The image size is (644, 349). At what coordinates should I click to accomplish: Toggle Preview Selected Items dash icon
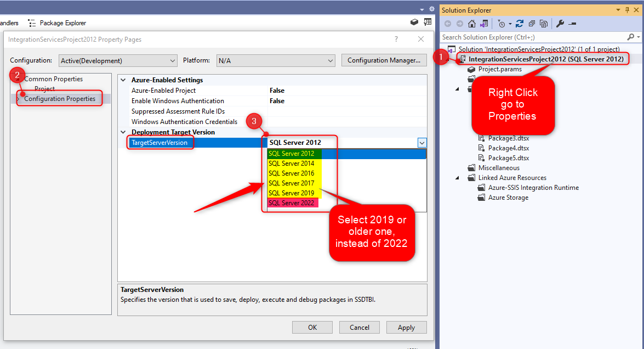[573, 24]
